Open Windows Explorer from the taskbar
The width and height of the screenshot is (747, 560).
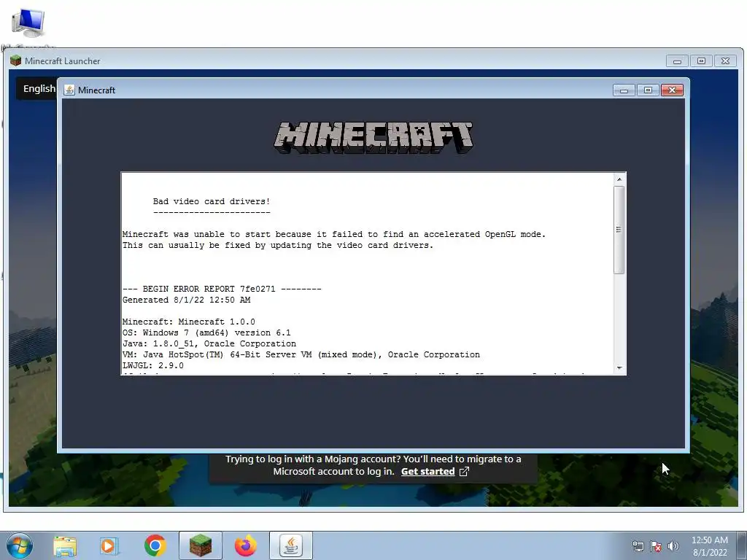click(x=65, y=545)
